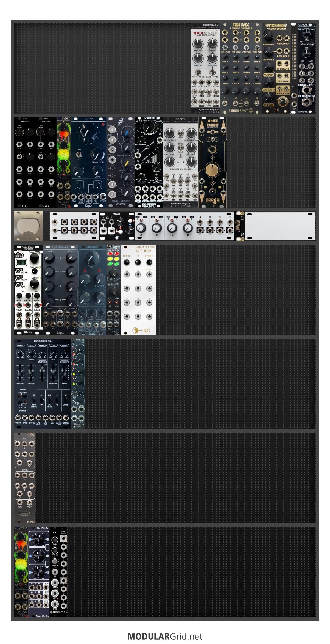Click the Coarse knob on Twin Waves

(34, 284)
